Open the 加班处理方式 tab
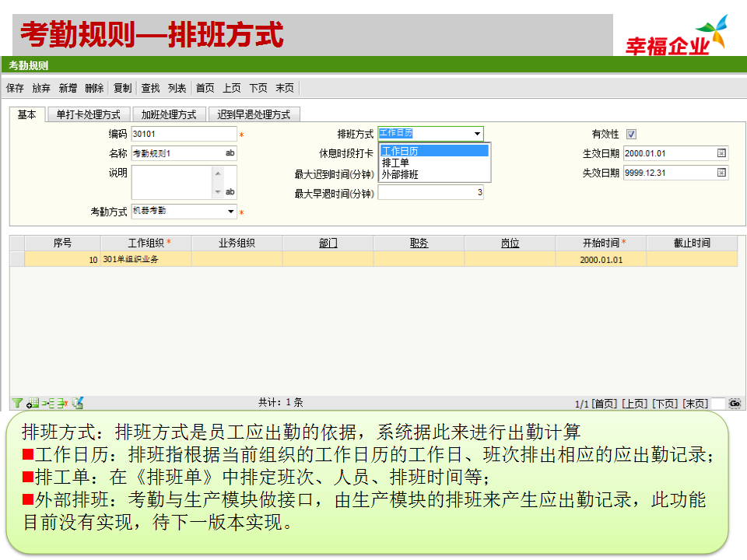The image size is (747, 560). pyautogui.click(x=168, y=114)
